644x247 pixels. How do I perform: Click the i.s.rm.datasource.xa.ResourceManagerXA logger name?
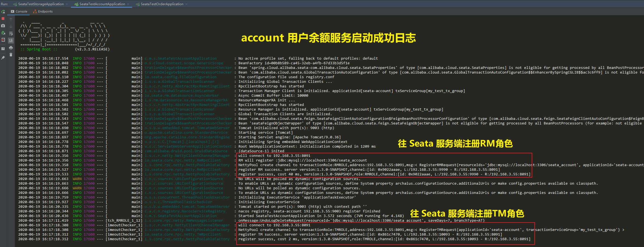(x=186, y=100)
